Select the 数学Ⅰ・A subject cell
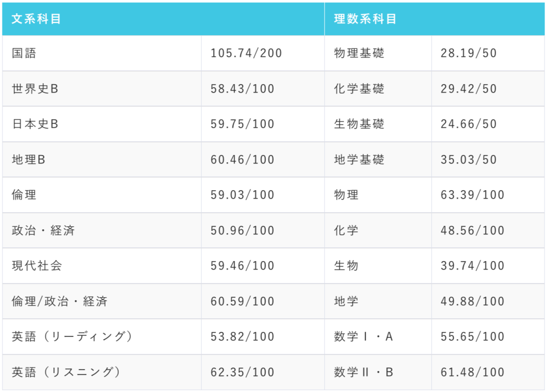This screenshot has width=546, height=392. pos(364,337)
